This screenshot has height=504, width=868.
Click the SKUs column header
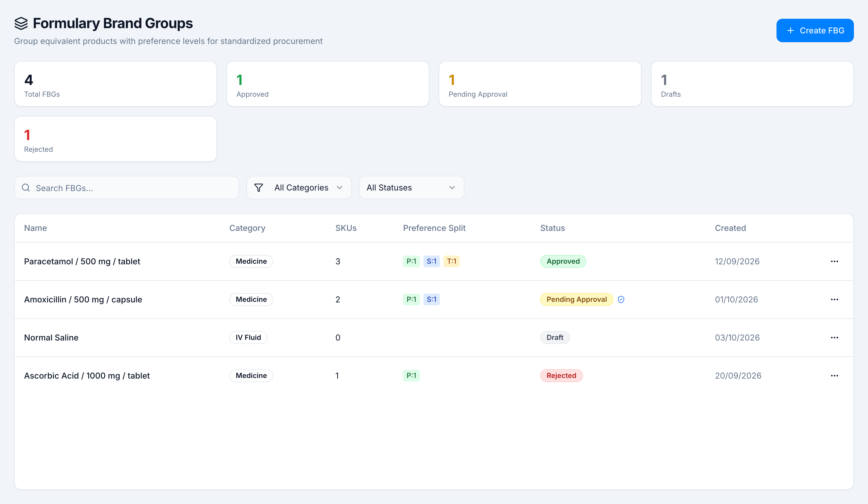click(x=346, y=228)
